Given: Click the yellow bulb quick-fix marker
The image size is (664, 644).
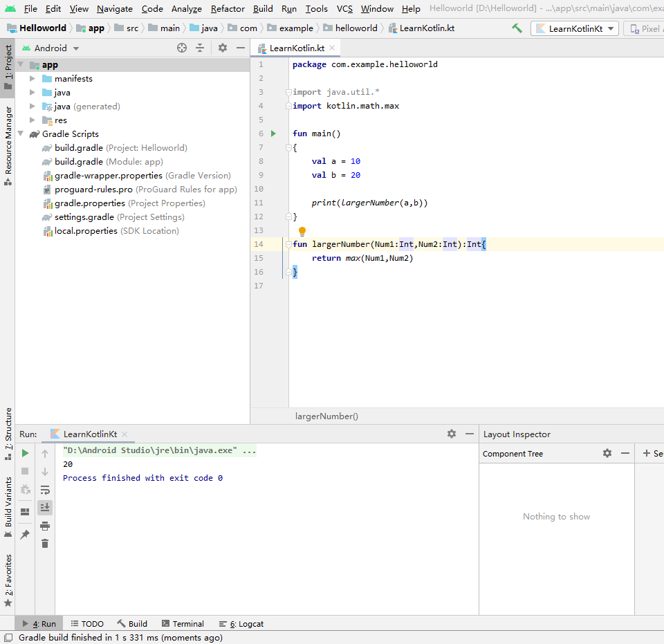Looking at the screenshot, I should pyautogui.click(x=303, y=230).
